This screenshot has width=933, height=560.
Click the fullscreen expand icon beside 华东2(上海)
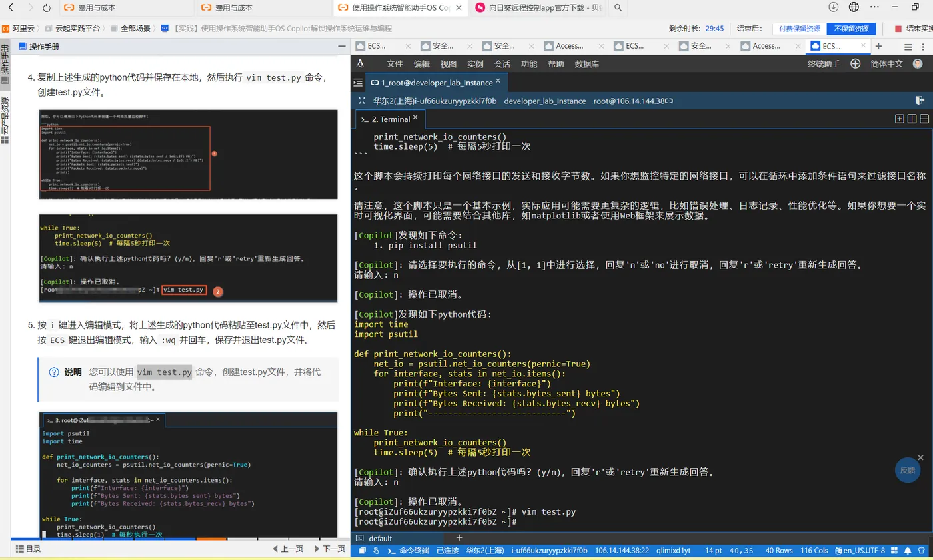[x=362, y=101]
